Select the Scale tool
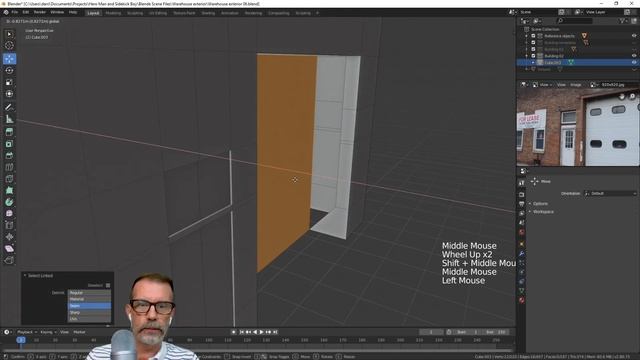Screen dimensions: 640x360 (x=9, y=82)
